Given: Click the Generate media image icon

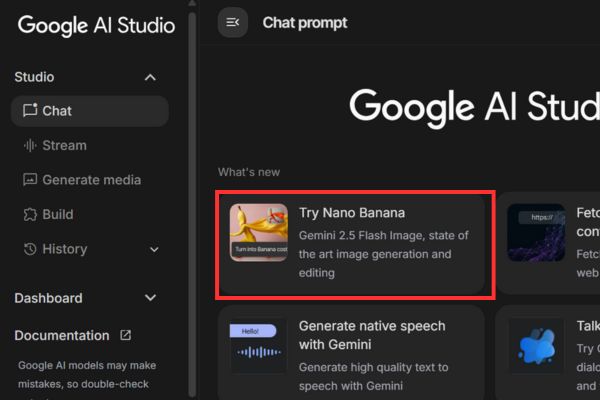Looking at the screenshot, I should coord(30,180).
